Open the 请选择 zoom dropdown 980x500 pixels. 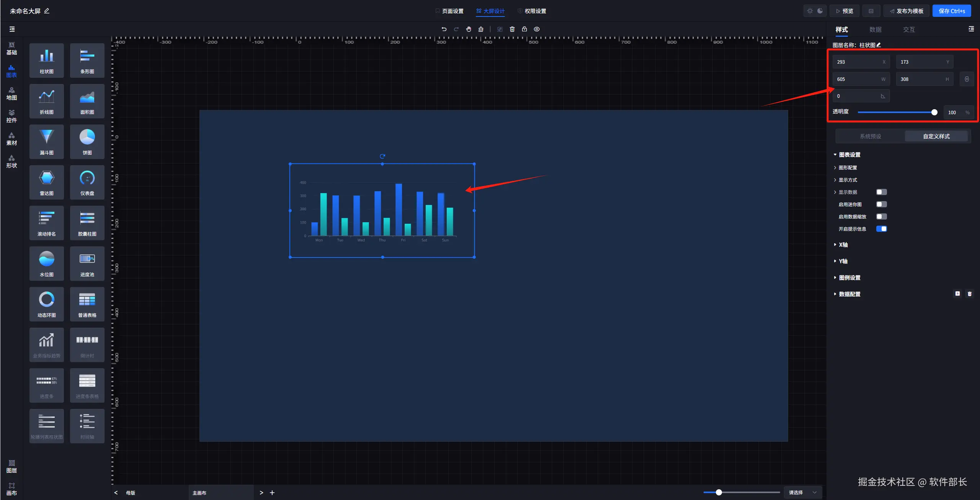(x=802, y=492)
